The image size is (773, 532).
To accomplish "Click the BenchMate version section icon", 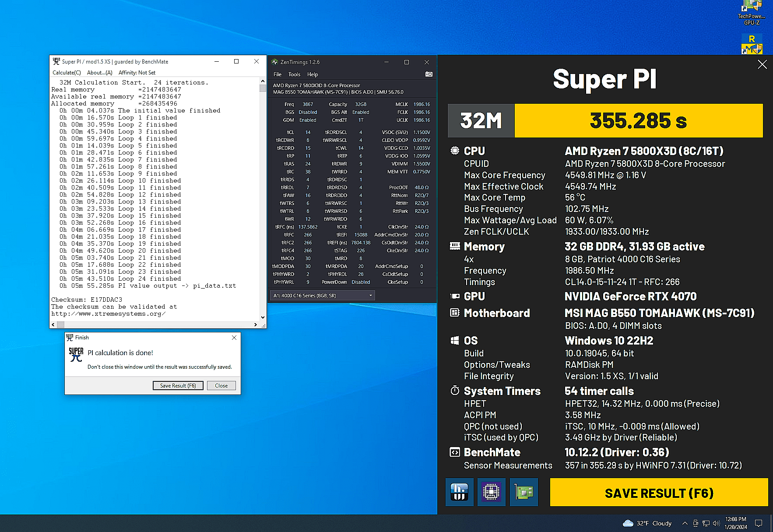I will pos(455,452).
